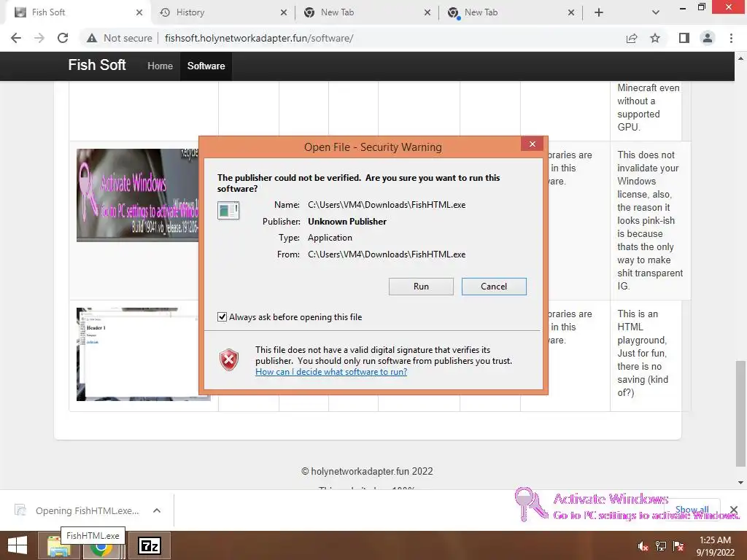This screenshot has width=747, height=560.
Task: Open 7-Zip from the taskbar
Action: [150, 545]
